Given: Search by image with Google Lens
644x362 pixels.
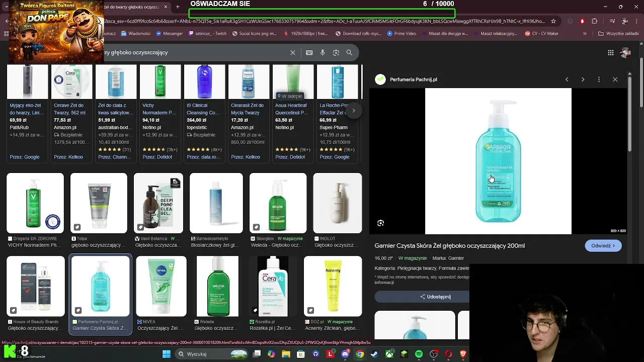Looking at the screenshot, I should click(x=336, y=52).
